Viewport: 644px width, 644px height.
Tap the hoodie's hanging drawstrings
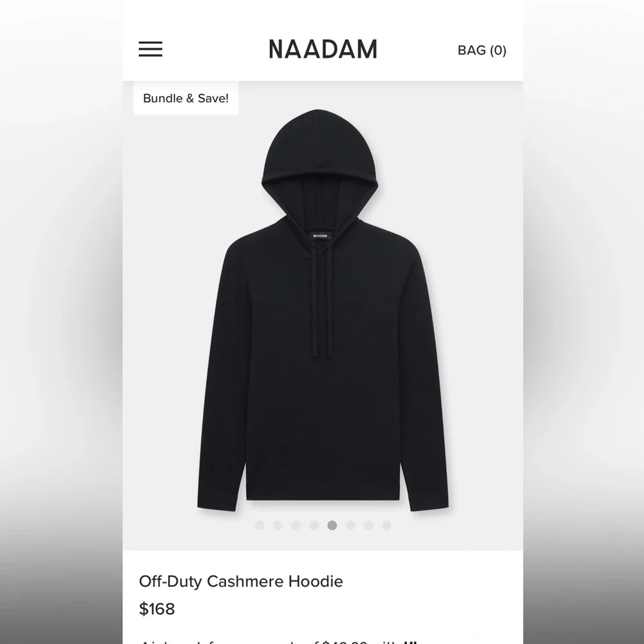point(321,304)
